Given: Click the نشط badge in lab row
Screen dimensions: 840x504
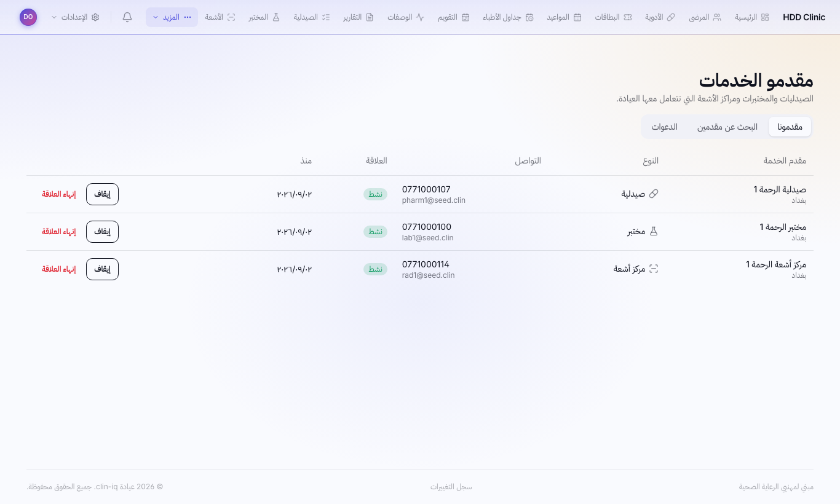Looking at the screenshot, I should [375, 232].
